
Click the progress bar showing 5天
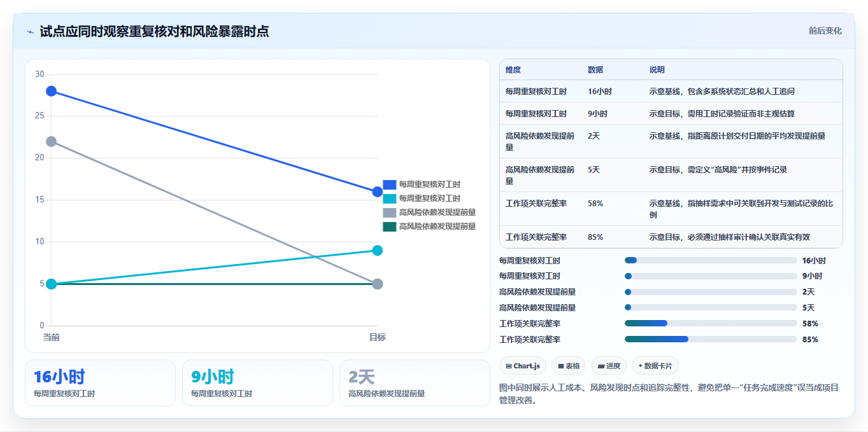pyautogui.click(x=711, y=308)
